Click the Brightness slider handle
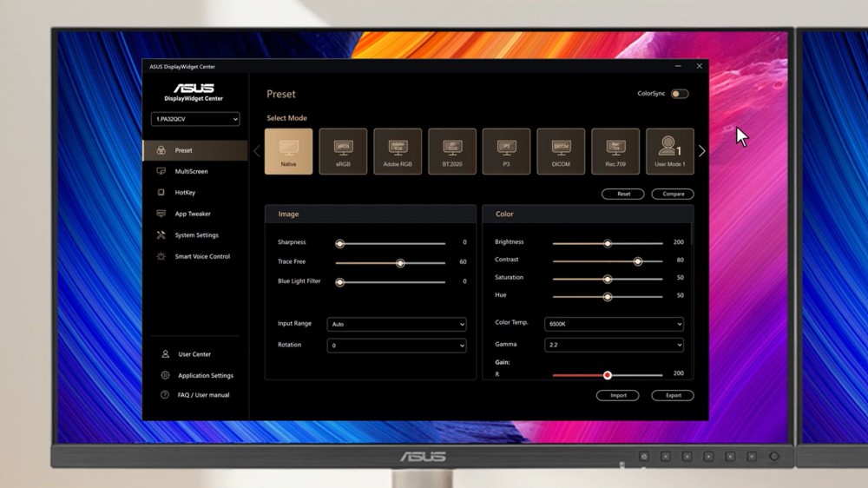The width and height of the screenshot is (868, 488). tap(608, 244)
